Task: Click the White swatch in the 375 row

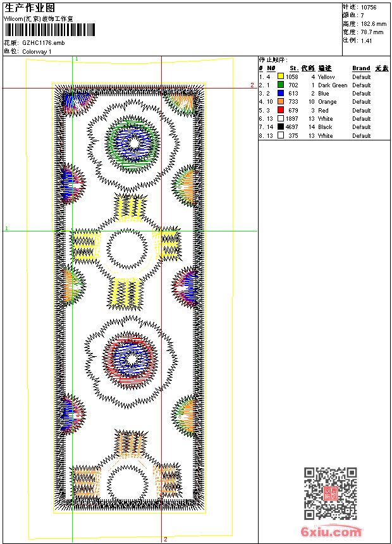Action: coord(281,135)
